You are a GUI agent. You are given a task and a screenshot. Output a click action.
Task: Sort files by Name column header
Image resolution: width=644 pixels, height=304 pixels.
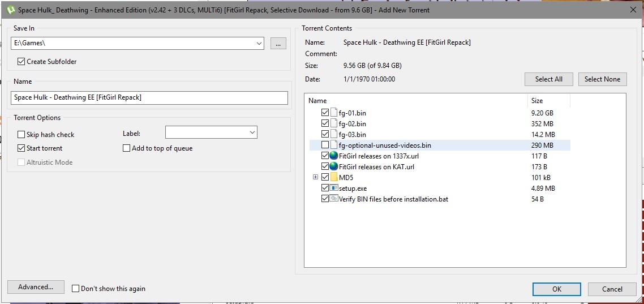(x=416, y=100)
